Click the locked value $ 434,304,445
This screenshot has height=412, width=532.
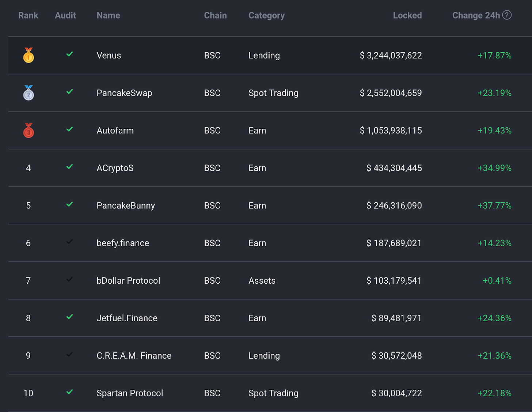coord(394,168)
